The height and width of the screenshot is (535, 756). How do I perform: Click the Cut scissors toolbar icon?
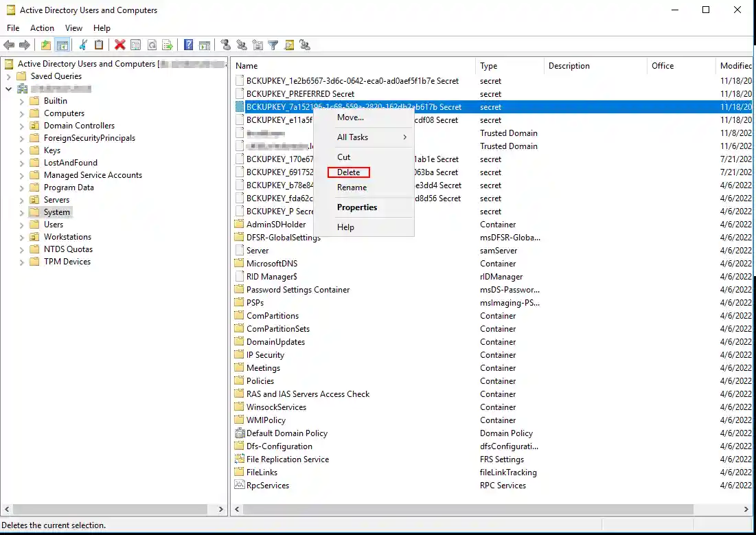[83, 45]
